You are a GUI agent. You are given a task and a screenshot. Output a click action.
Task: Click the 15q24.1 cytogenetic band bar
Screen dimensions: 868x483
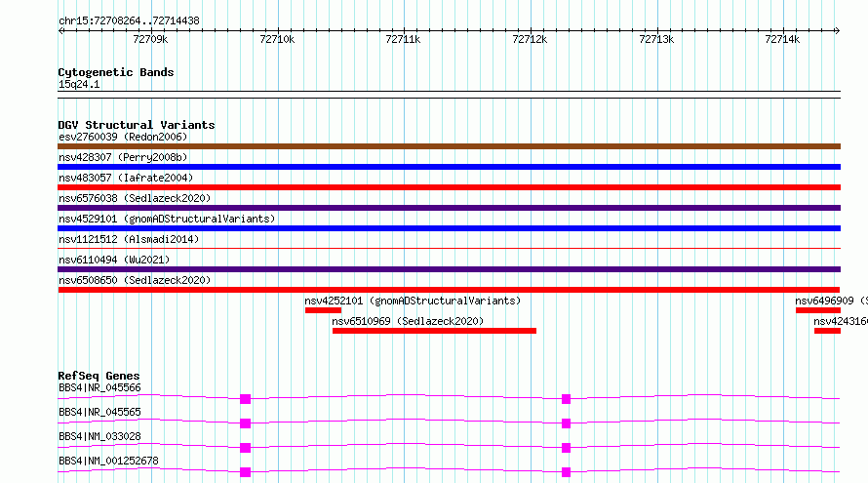pos(449,95)
